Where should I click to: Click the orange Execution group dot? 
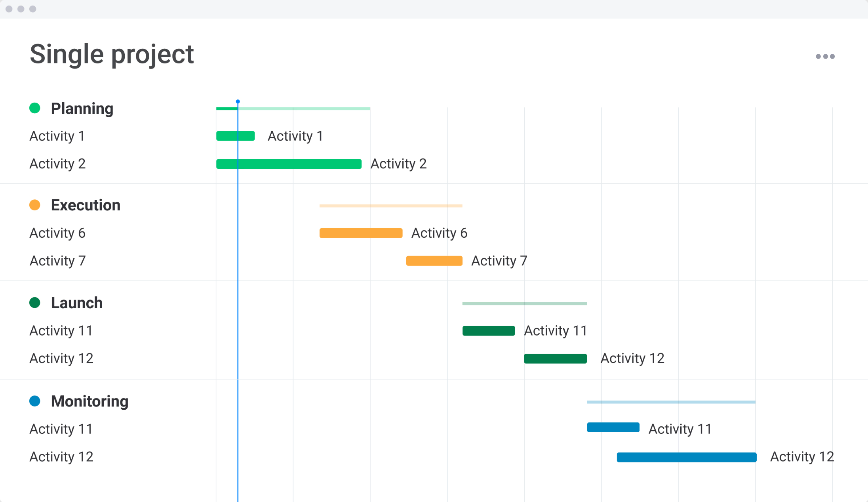35,205
